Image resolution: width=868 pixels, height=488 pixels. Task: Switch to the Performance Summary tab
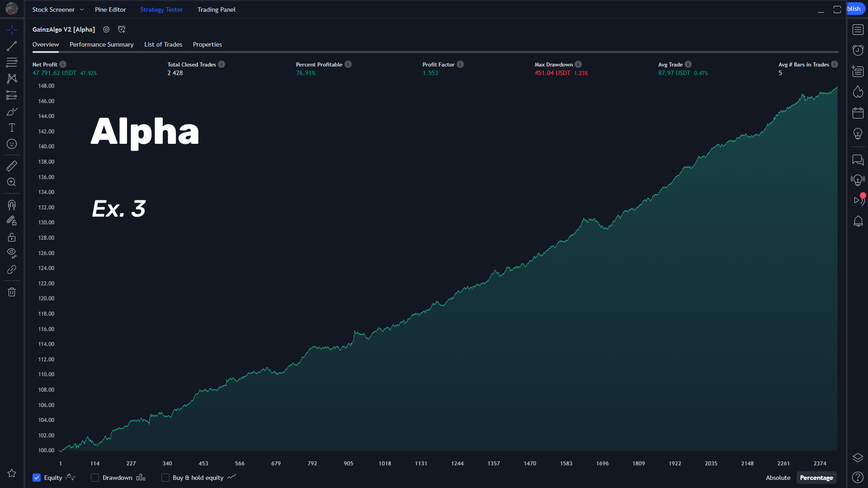(101, 44)
